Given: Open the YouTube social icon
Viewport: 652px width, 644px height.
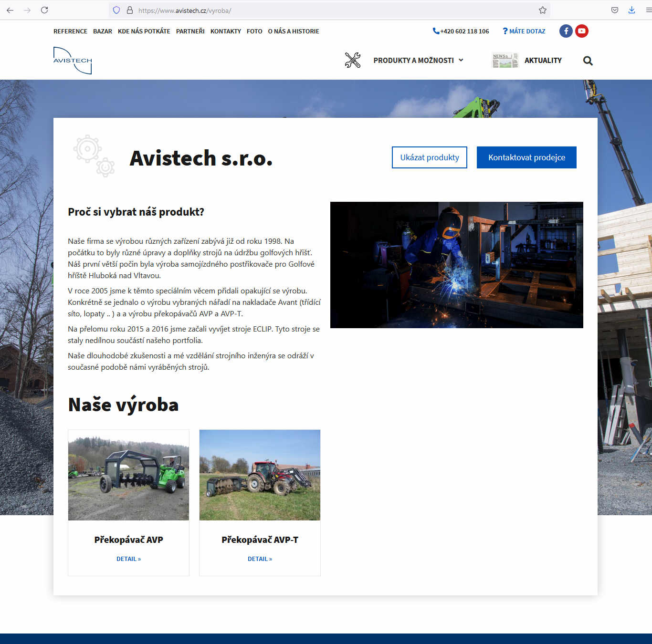Looking at the screenshot, I should point(581,31).
